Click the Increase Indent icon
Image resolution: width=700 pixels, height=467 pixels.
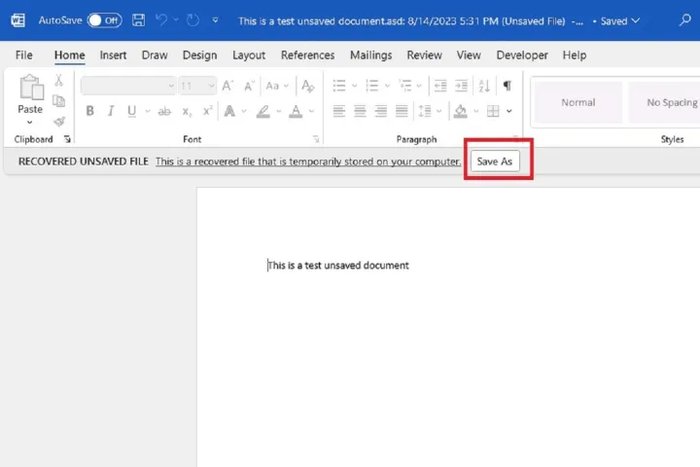461,85
